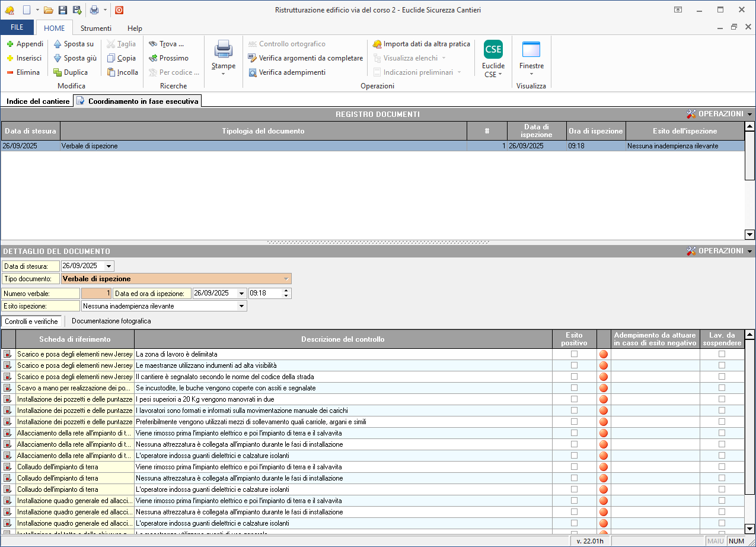
Task: Open the Data di stesura date picker
Action: 109,266
